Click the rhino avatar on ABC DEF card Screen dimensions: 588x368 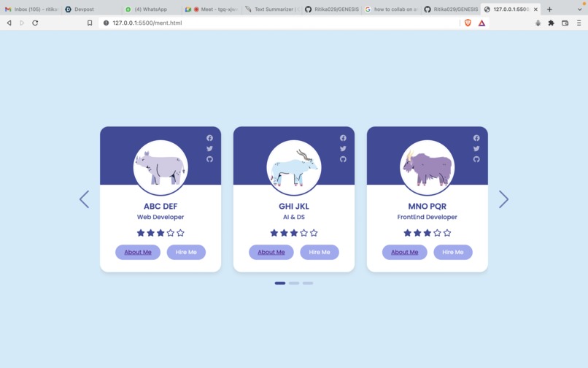160,167
